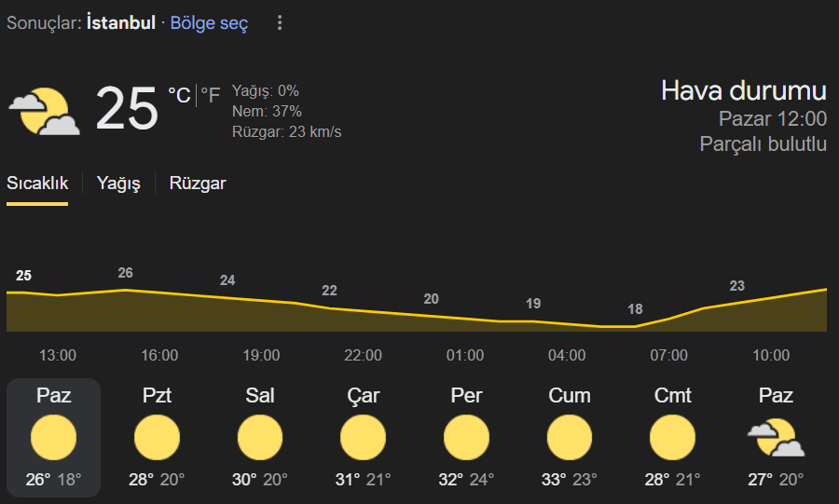Switch temperature unit to °F
Viewport: 839px width, 504px height.
pos(211,96)
